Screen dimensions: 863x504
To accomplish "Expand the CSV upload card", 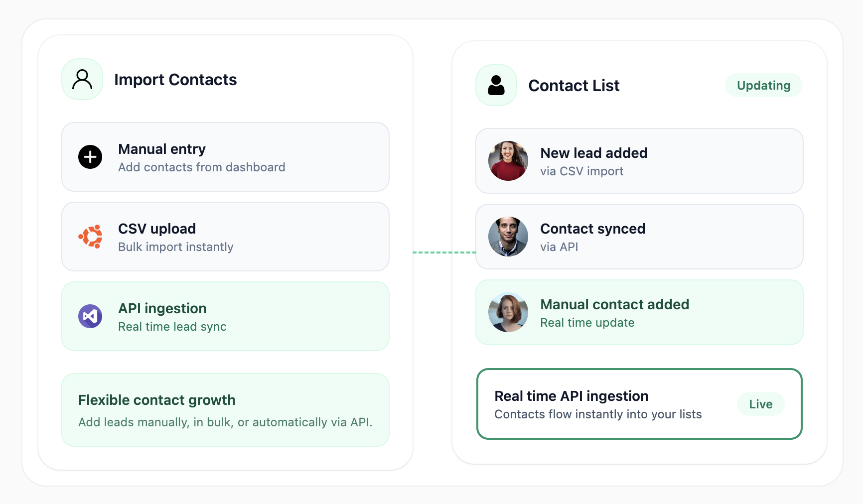I will [x=225, y=237].
